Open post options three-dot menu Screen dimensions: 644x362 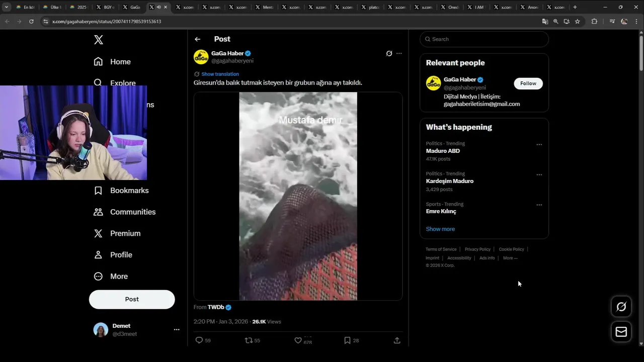point(399,53)
